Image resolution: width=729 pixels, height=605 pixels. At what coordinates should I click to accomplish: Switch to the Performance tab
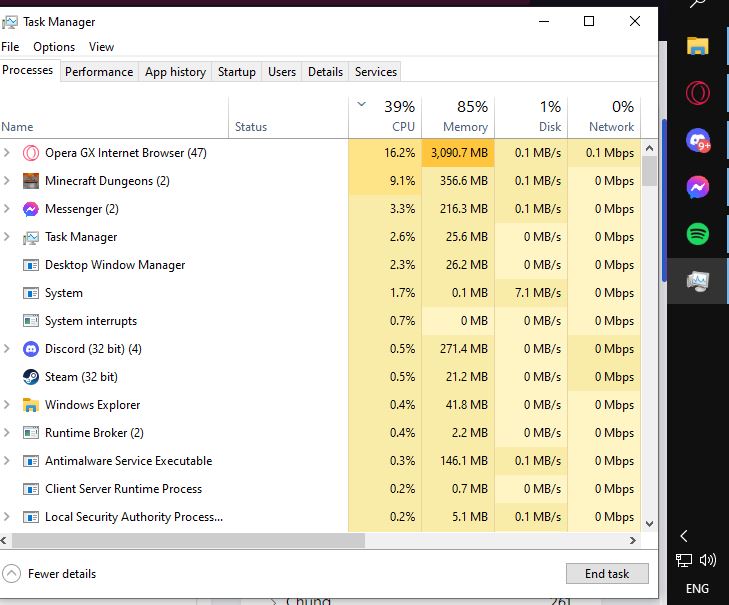tap(99, 72)
